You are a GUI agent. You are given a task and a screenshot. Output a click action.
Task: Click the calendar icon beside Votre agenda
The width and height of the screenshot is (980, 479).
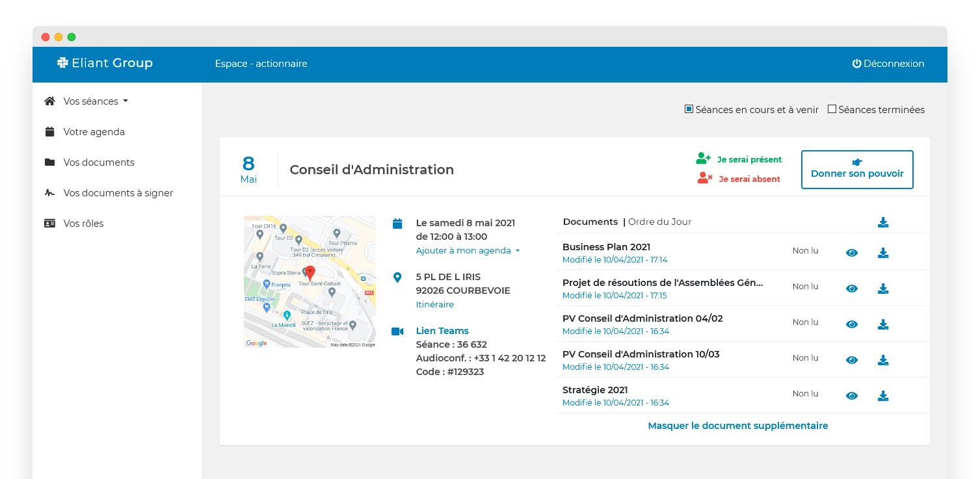[49, 131]
